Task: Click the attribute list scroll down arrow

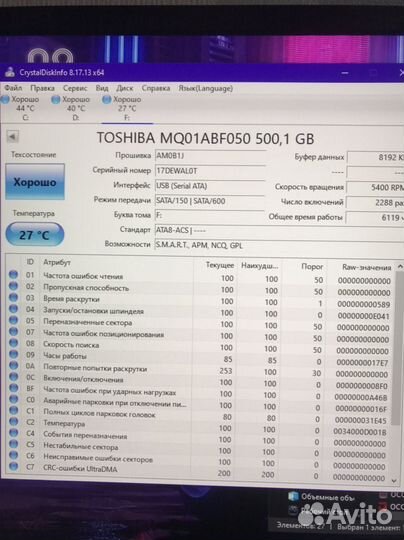Action: [x=395, y=480]
